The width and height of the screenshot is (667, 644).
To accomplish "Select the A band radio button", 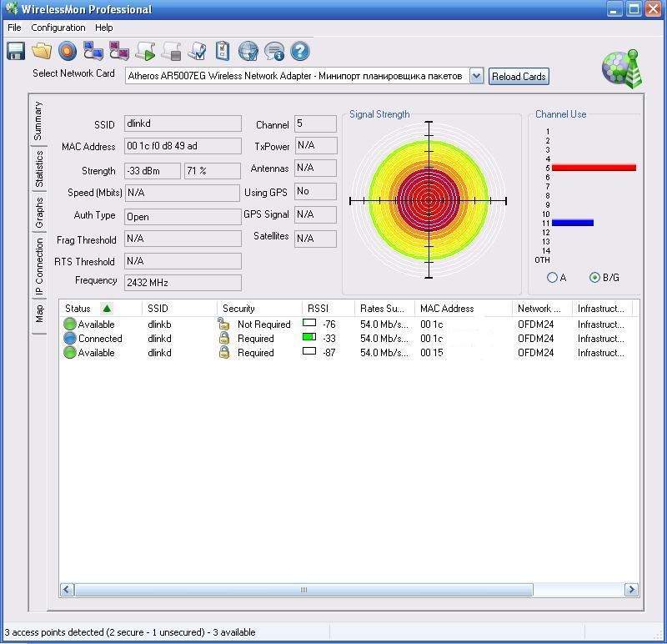I will click(x=552, y=278).
